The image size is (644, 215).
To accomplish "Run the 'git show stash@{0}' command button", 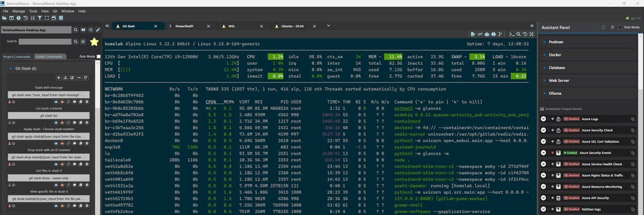I will pyautogui.click(x=49, y=199).
